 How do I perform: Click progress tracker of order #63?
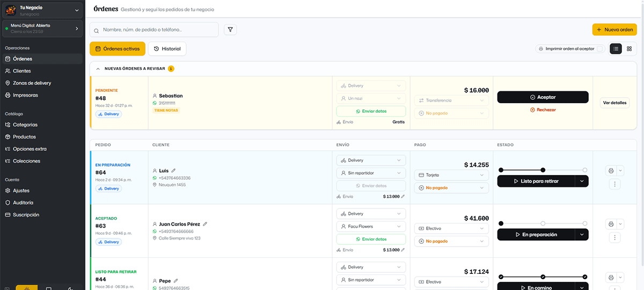coord(543,223)
